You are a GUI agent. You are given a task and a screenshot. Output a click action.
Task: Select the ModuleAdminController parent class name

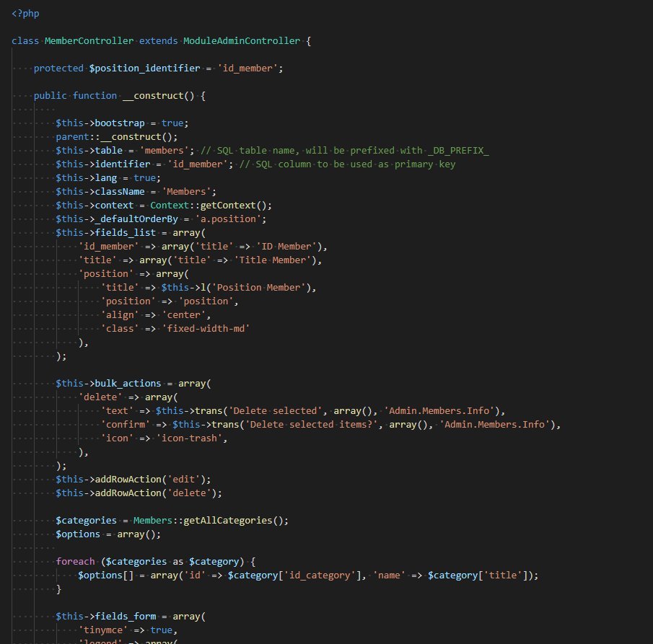tap(242, 41)
